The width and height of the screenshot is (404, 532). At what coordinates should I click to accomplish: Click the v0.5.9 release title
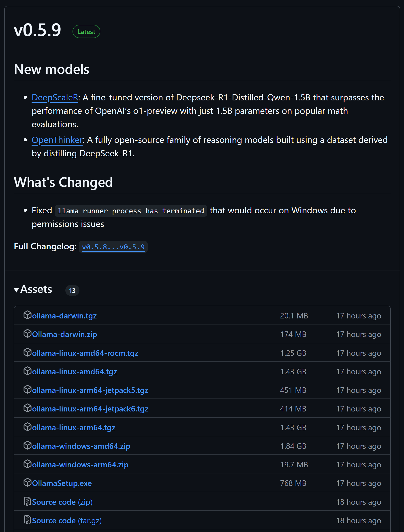[38, 30]
